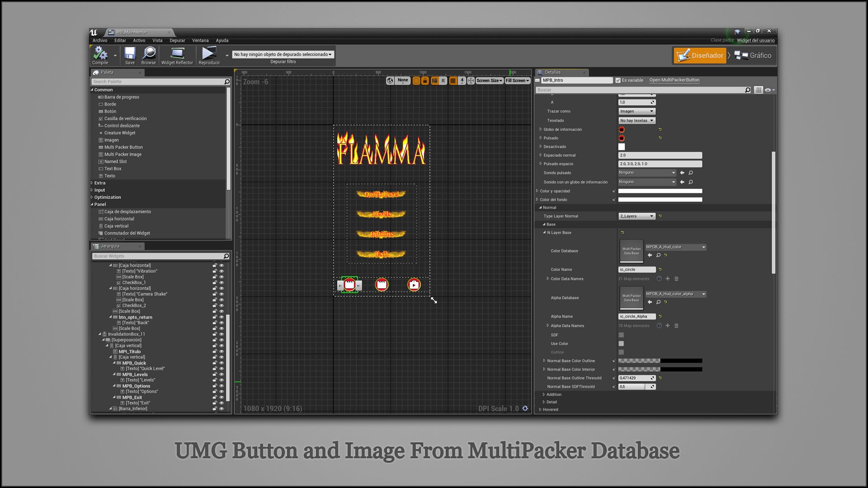Click the Reproducir play icon

(209, 53)
